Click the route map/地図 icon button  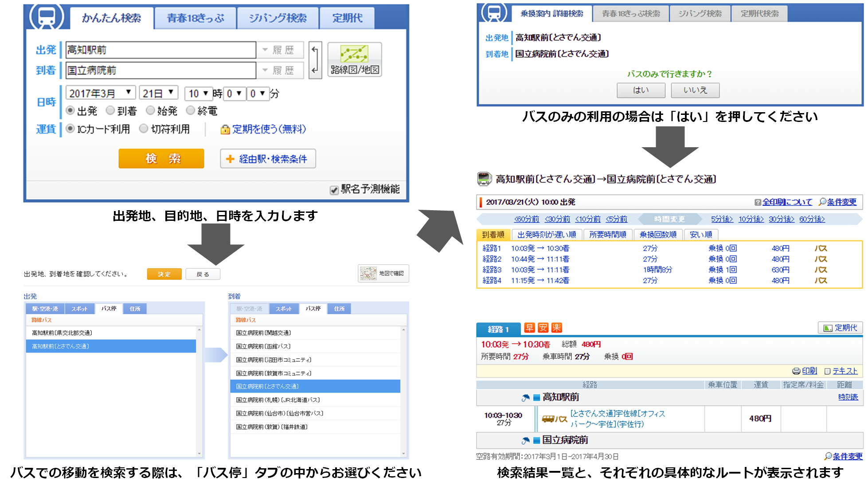354,59
